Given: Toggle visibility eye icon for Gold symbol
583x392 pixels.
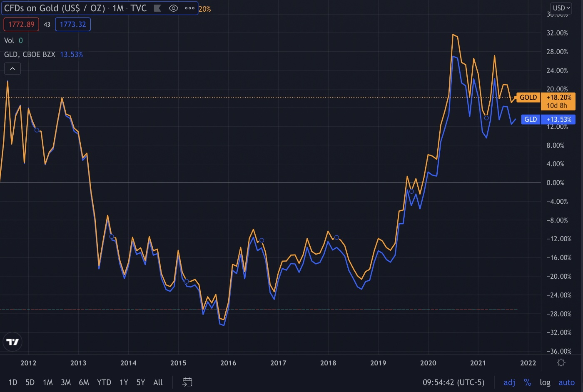Looking at the screenshot, I should [174, 8].
